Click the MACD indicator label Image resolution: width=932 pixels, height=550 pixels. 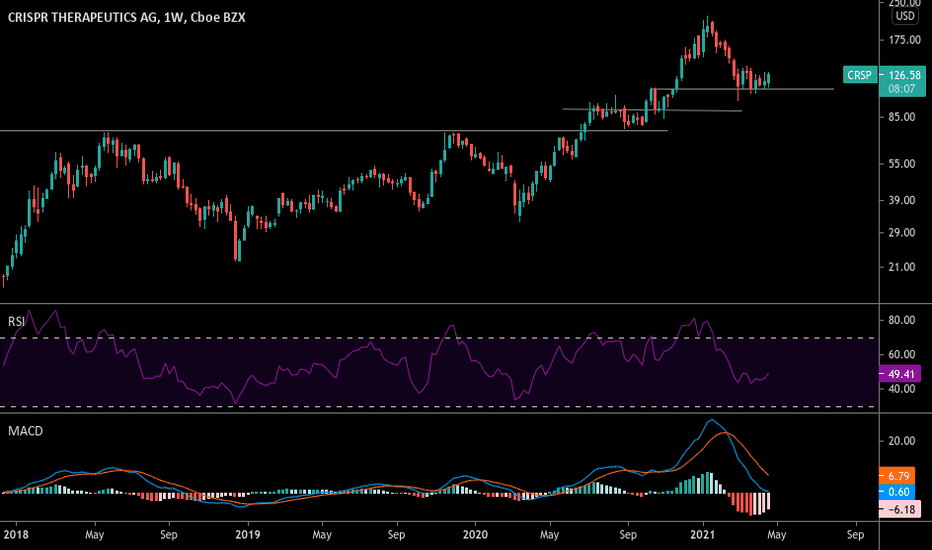(26, 431)
